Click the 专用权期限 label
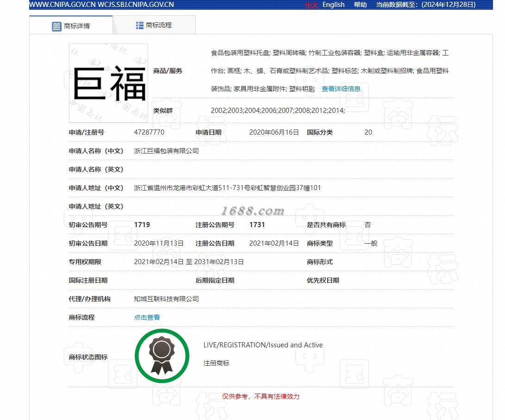The image size is (505, 420). [x=85, y=262]
